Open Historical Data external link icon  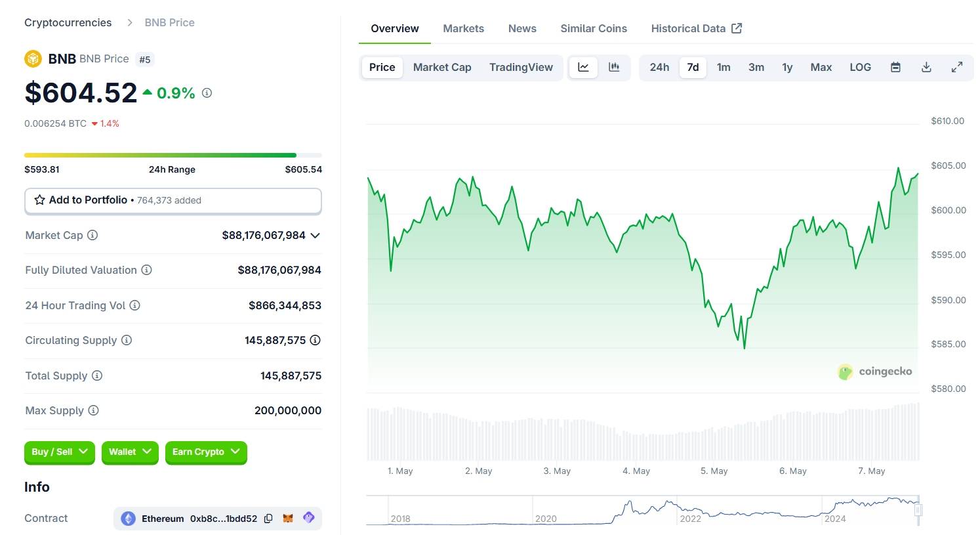point(737,28)
